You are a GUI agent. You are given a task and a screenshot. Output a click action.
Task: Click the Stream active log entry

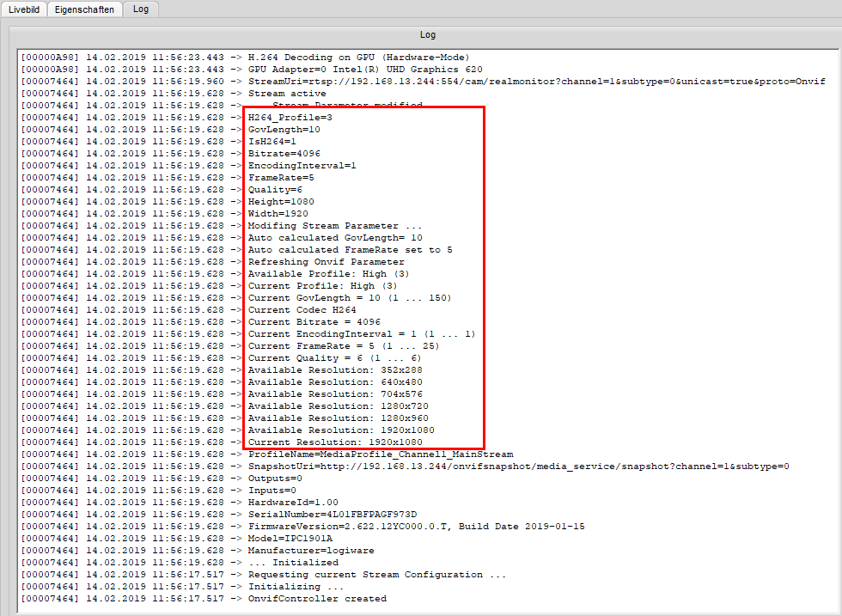click(x=287, y=94)
